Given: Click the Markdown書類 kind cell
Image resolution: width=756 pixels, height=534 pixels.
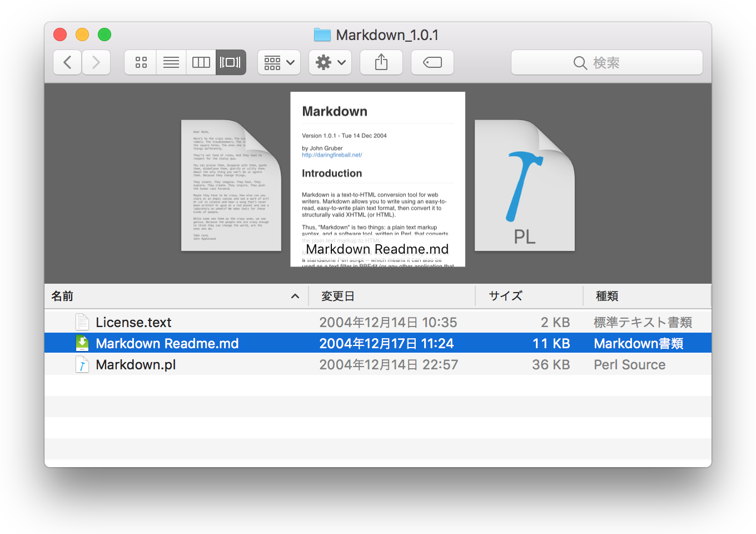Looking at the screenshot, I should 639,343.
